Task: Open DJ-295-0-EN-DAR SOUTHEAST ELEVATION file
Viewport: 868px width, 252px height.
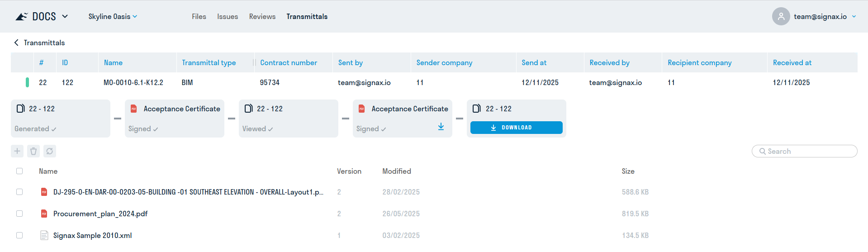Action: coord(188,192)
